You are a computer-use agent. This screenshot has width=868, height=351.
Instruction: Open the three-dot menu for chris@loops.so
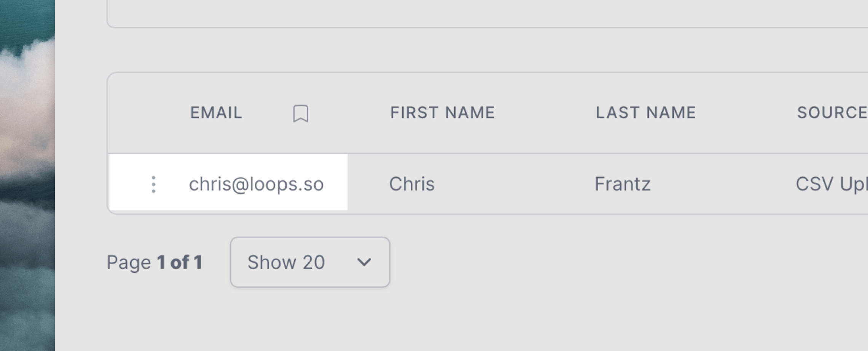[153, 184]
